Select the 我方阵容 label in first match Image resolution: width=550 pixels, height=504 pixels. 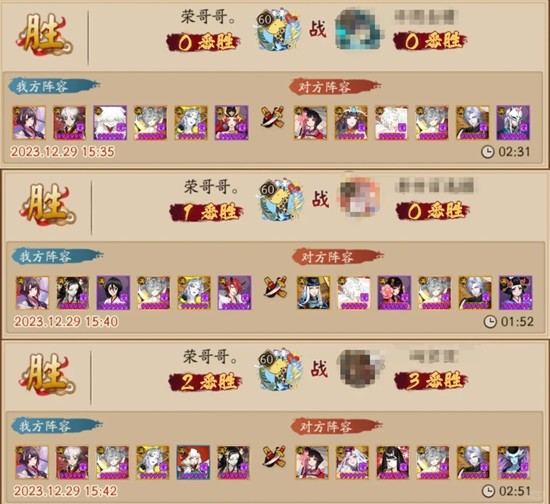[54, 86]
